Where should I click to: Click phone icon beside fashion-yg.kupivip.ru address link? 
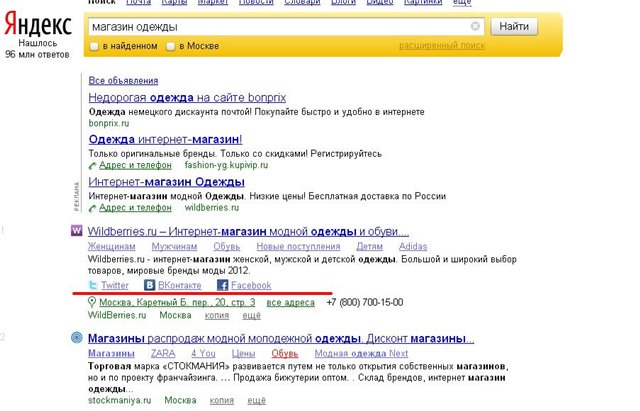(x=93, y=165)
